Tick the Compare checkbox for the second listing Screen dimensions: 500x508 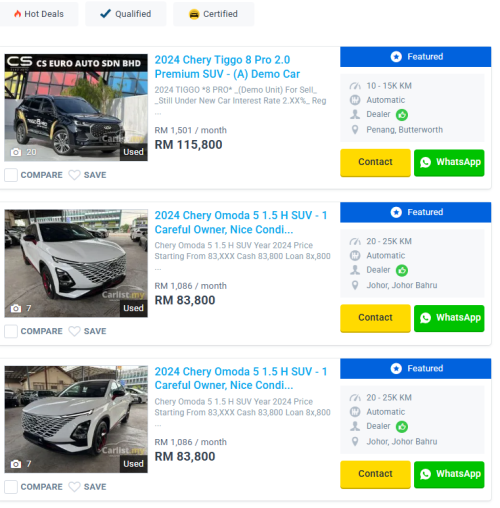click(11, 331)
